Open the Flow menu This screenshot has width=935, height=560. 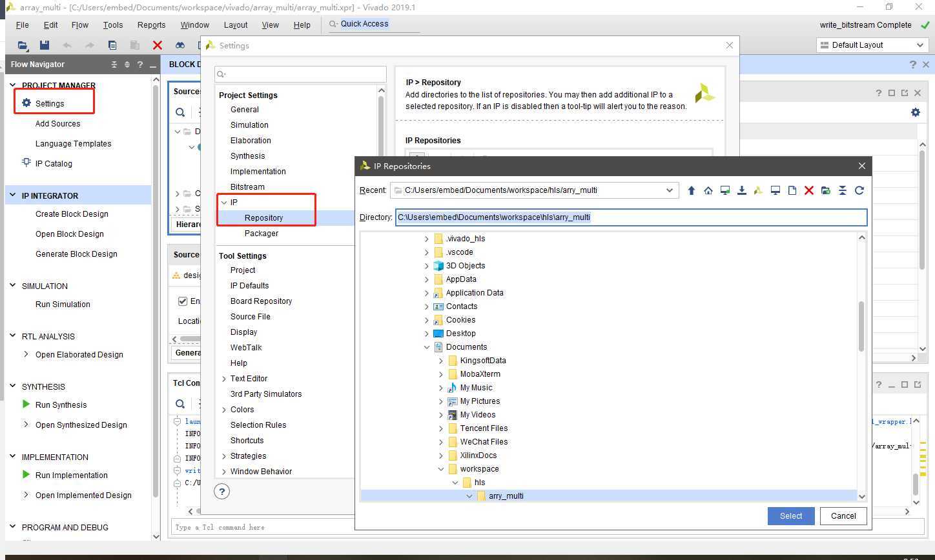(80, 25)
